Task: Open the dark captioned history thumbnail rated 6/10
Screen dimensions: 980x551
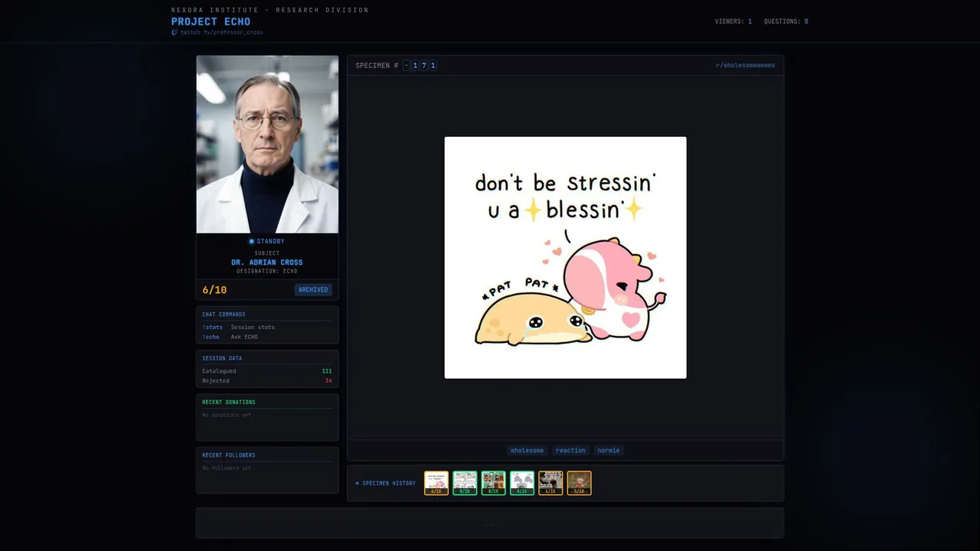Action: click(x=550, y=483)
